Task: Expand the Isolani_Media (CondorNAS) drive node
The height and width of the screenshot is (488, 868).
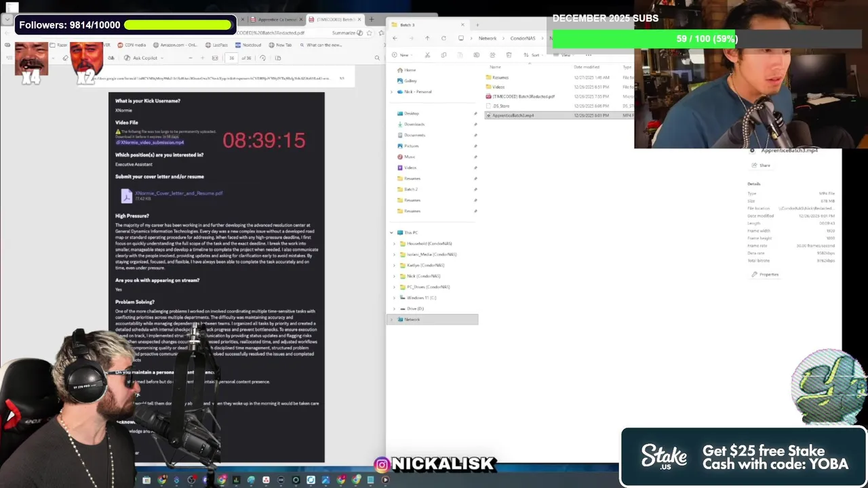Action: [x=395, y=254]
